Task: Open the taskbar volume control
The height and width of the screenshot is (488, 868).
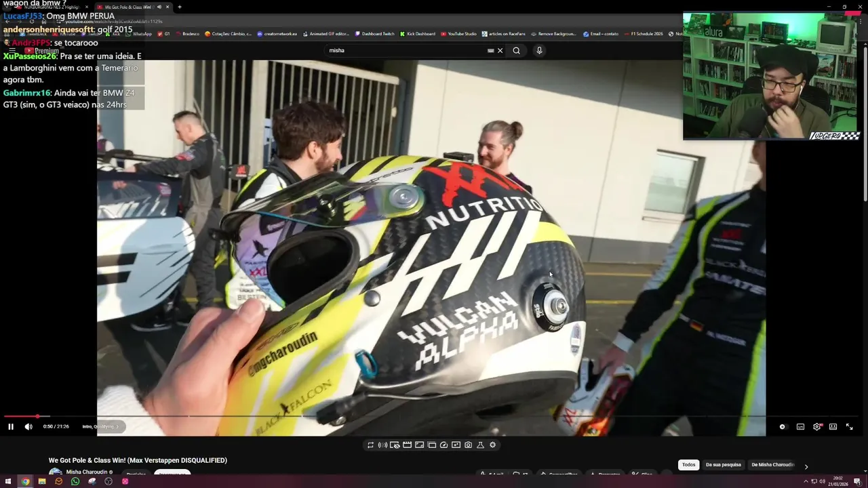Action: click(x=823, y=481)
